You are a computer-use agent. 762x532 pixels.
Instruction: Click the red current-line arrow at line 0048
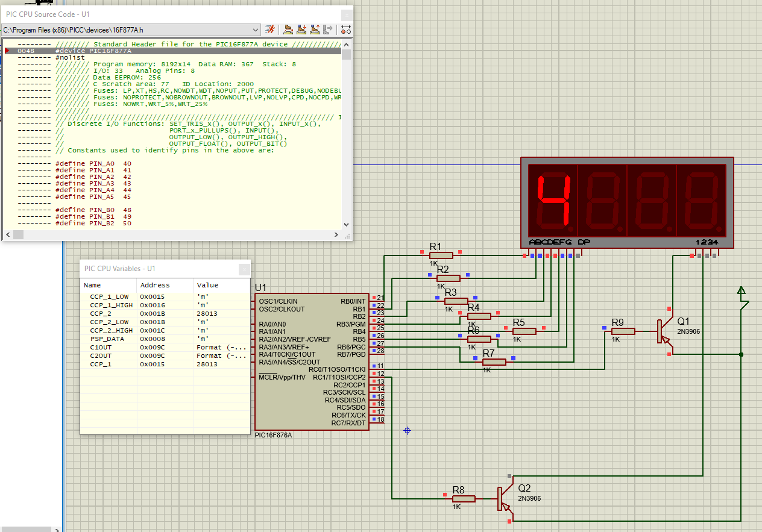pos(7,51)
